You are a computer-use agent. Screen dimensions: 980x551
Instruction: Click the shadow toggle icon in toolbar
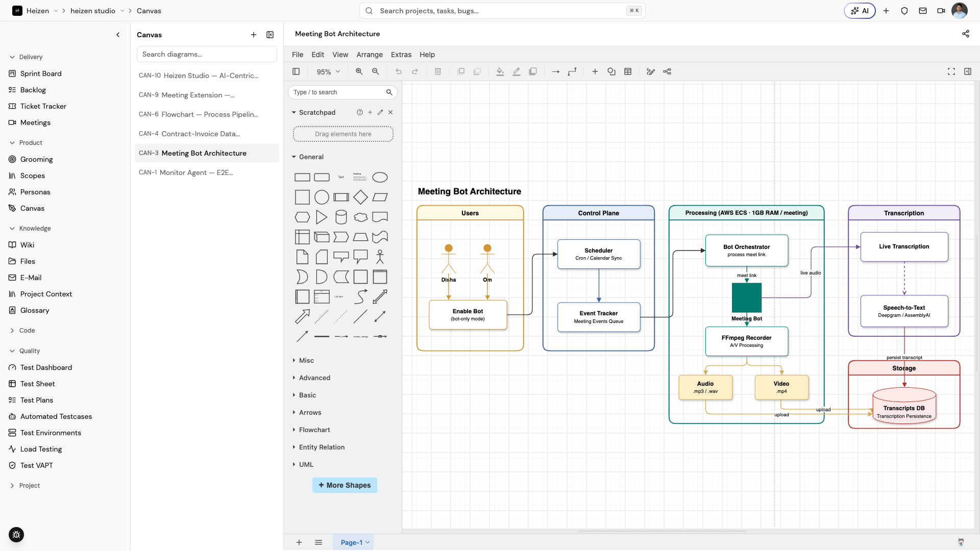tap(533, 72)
